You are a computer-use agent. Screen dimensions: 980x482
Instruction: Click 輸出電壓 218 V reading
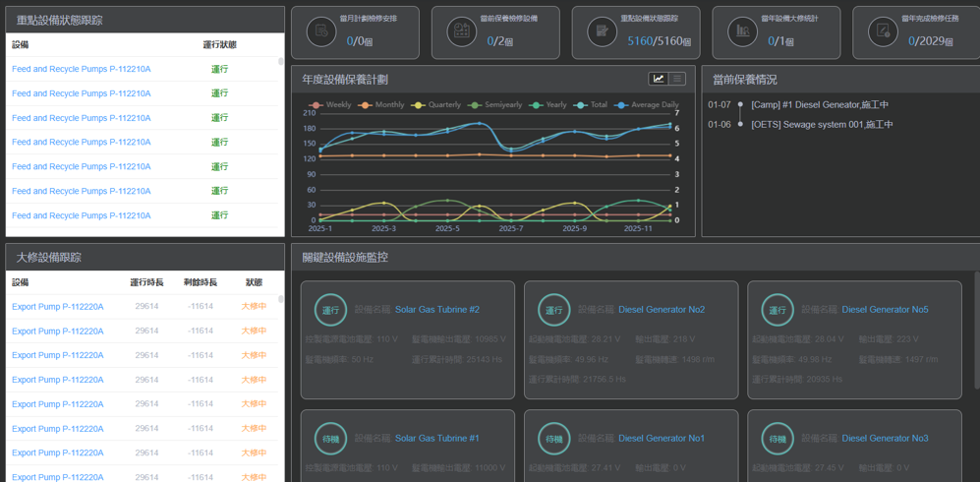coord(665,339)
